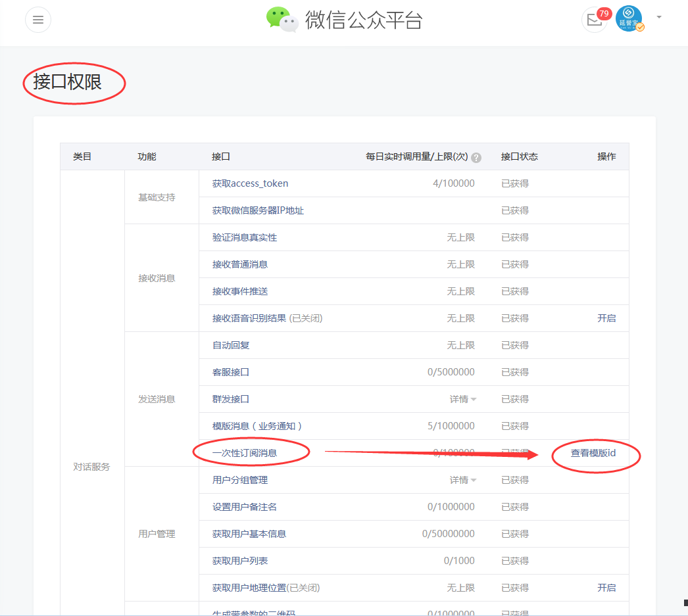The width and height of the screenshot is (688, 616).
Task: Click the 对话服务 category cell
Action: [91, 467]
